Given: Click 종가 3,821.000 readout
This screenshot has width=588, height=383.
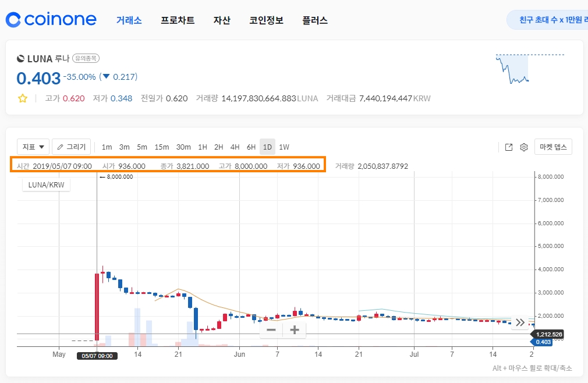Looking at the screenshot, I should click(x=185, y=166).
